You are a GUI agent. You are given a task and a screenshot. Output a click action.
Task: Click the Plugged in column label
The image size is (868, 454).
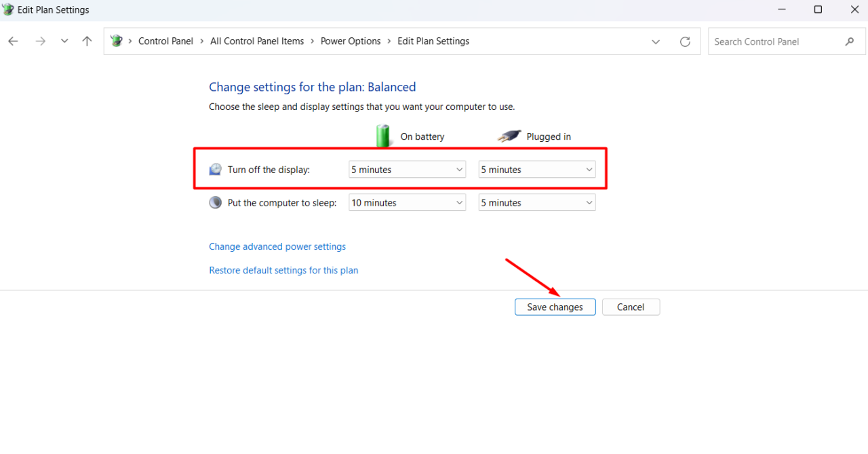click(x=549, y=136)
